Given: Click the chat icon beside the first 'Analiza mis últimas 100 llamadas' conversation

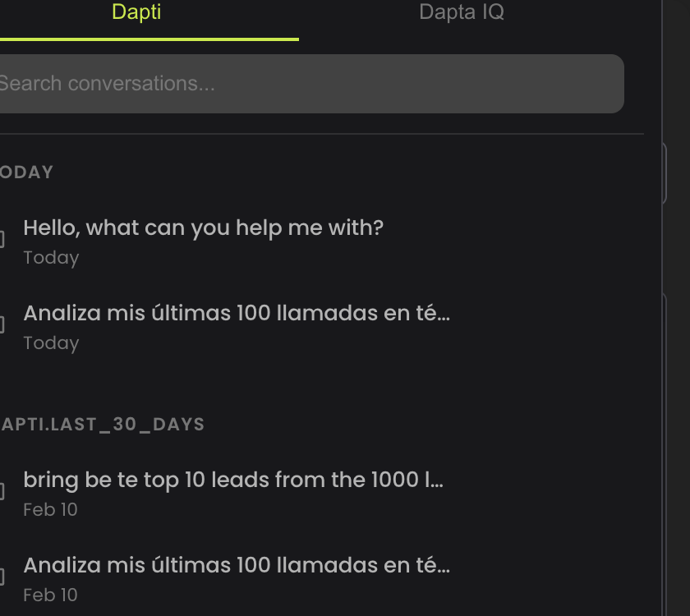Looking at the screenshot, I should click(2, 323).
